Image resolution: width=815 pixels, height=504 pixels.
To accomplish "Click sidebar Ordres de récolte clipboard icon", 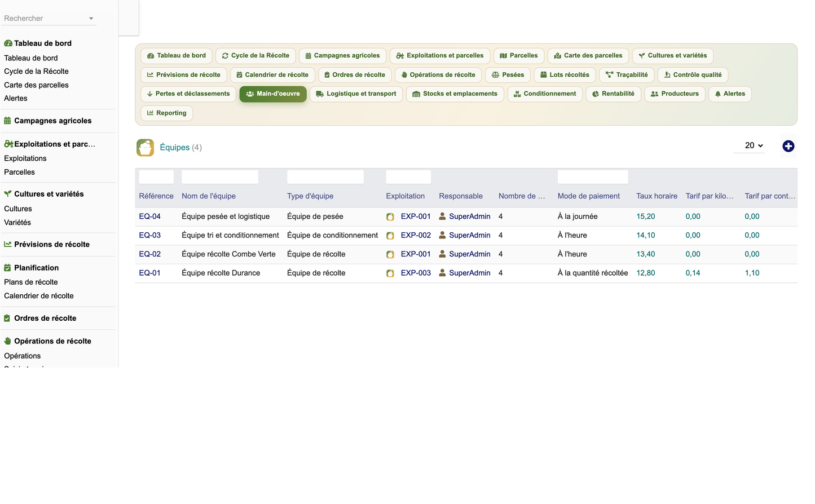I will pos(7,318).
